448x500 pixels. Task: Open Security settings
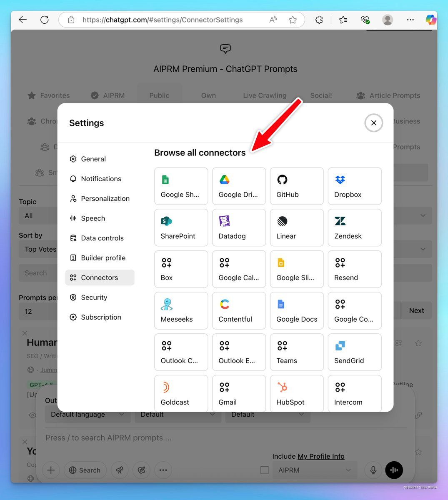100,297
